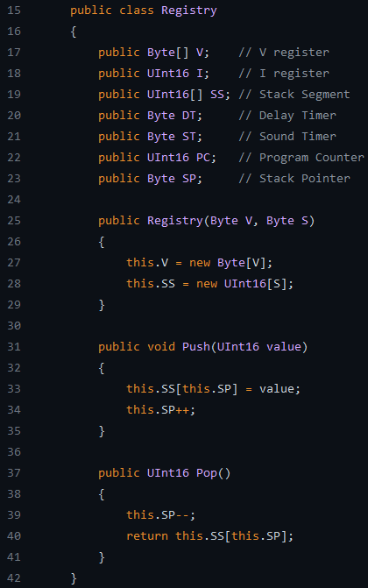Place cursor on 'Byte ST;' declaration
The image size is (368, 588).
175,137
